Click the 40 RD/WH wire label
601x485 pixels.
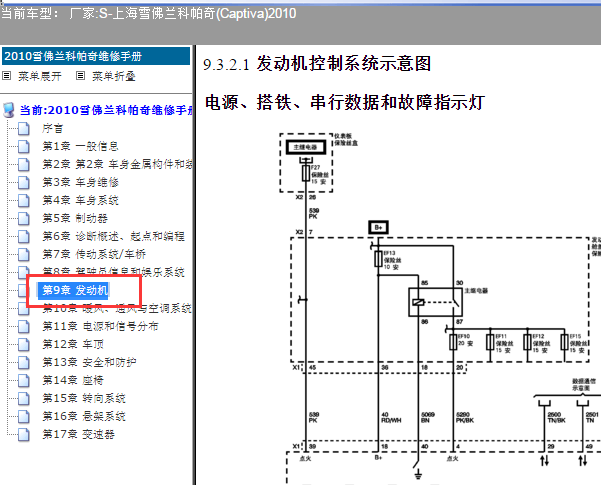coord(391,418)
